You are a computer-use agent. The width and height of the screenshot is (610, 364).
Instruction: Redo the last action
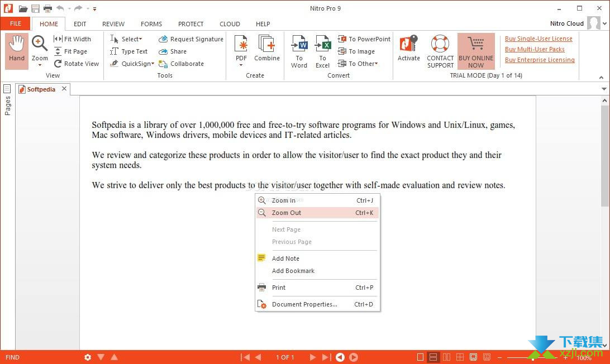78,8
